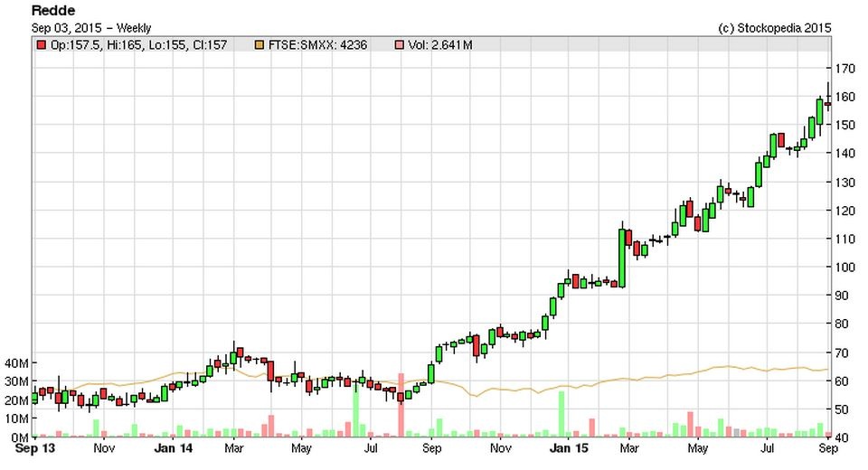868x470 pixels.
Task: Click the red OHLC legend swatch
Action: pyautogui.click(x=42, y=45)
